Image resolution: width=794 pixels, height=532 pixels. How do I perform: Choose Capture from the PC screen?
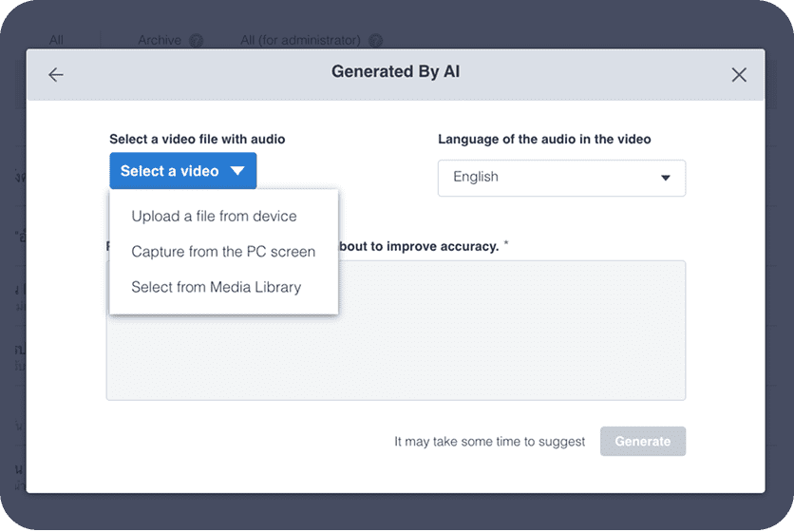(x=223, y=252)
